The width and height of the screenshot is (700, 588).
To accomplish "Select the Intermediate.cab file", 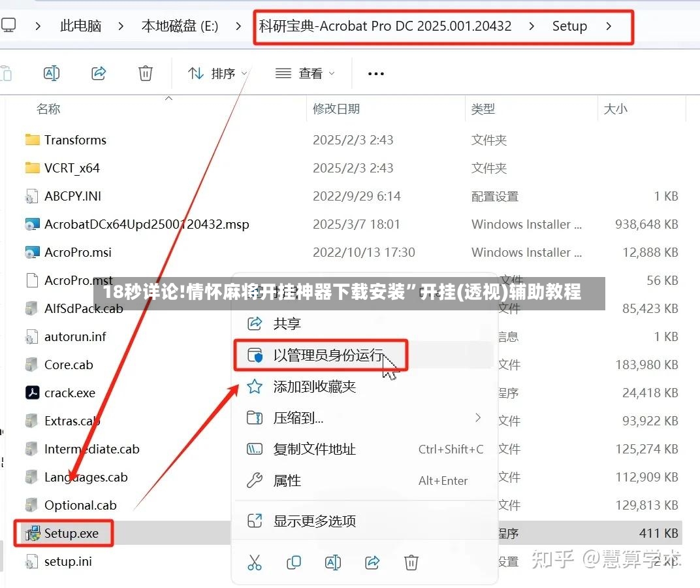I will 91,449.
